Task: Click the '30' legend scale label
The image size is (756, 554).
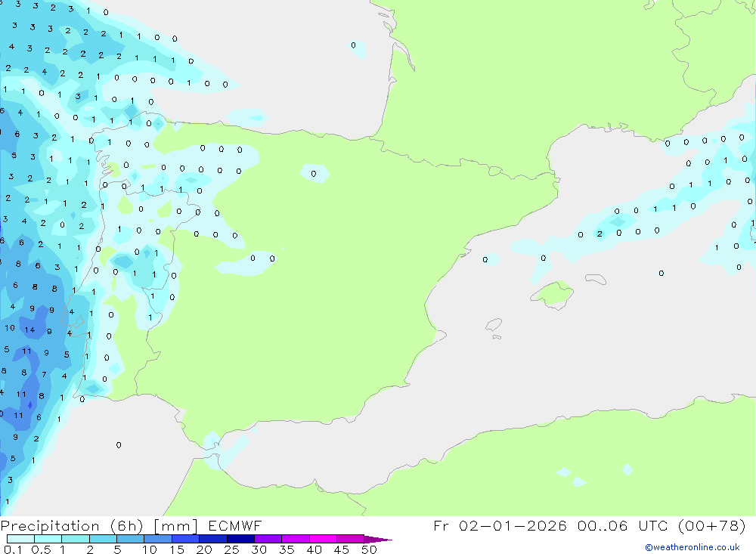Action: pyautogui.click(x=259, y=549)
